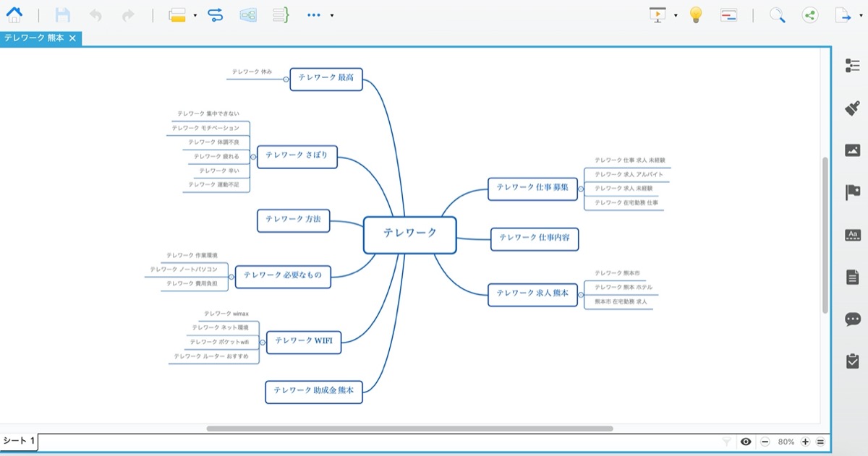Viewport: 868px width, 456px height.
Task: Open brainstorming mode with the lightbulb icon
Action: click(696, 14)
